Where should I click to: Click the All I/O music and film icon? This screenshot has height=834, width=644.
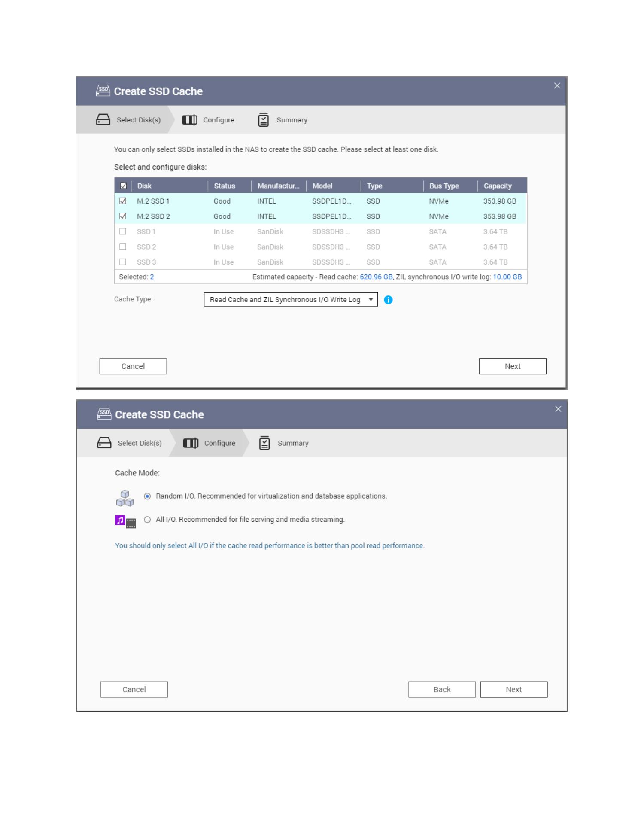[x=125, y=521]
